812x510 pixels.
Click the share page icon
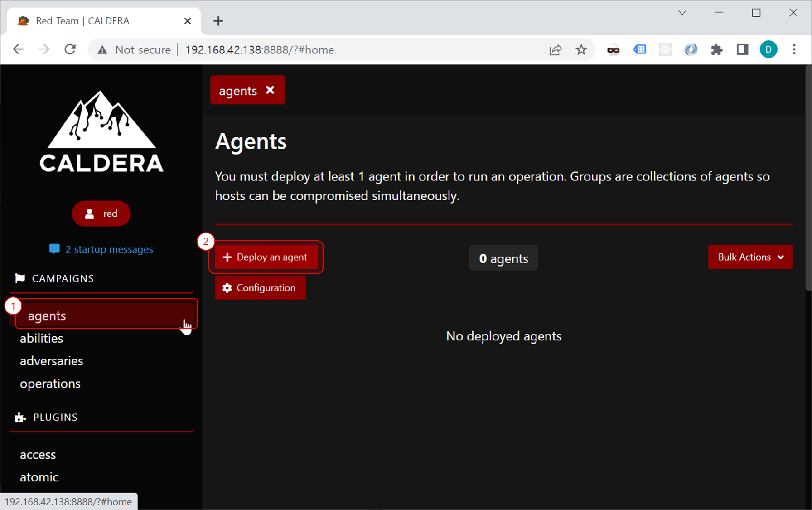coord(556,50)
